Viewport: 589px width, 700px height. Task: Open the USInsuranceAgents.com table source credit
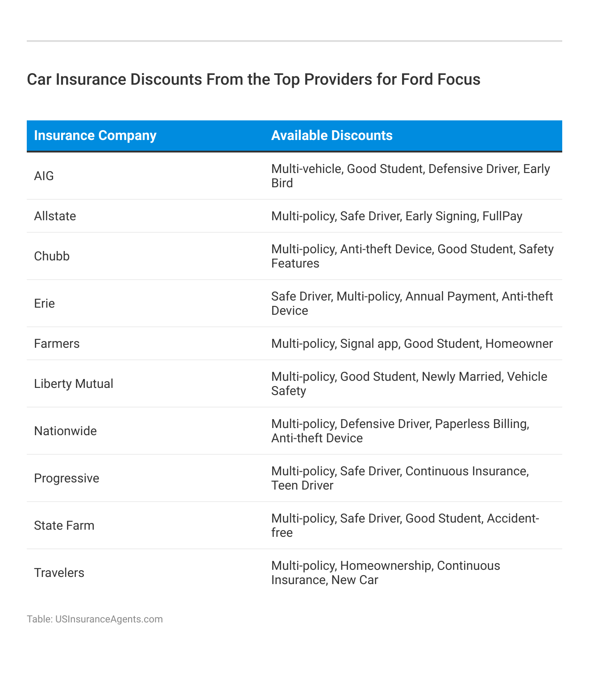[95, 619]
